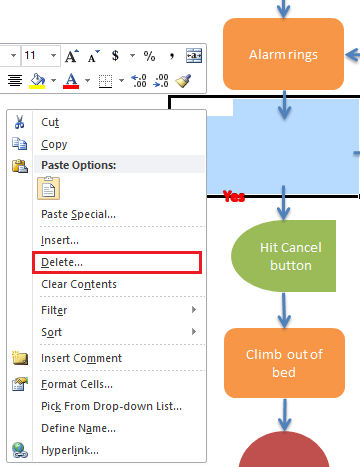Select the Format Painter brush
The width and height of the screenshot is (360, 467).
183,81
